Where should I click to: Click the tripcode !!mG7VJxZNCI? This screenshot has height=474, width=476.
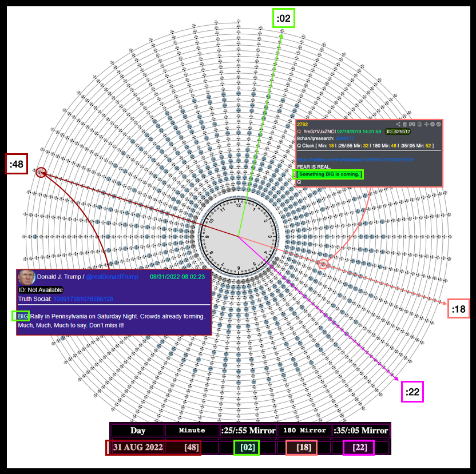319,132
